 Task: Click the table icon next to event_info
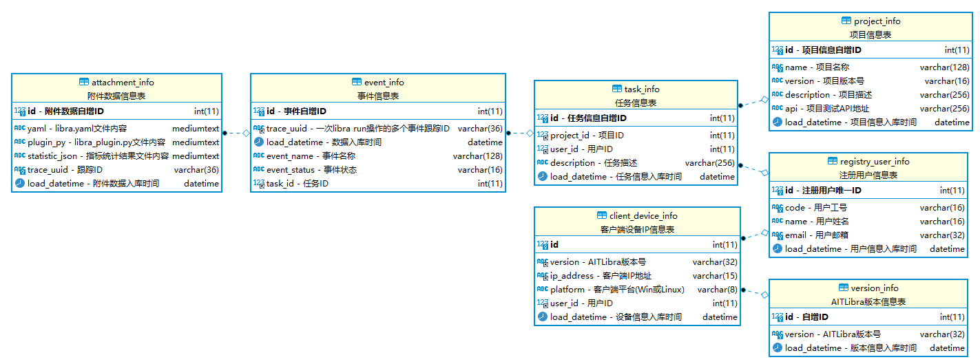(x=357, y=82)
